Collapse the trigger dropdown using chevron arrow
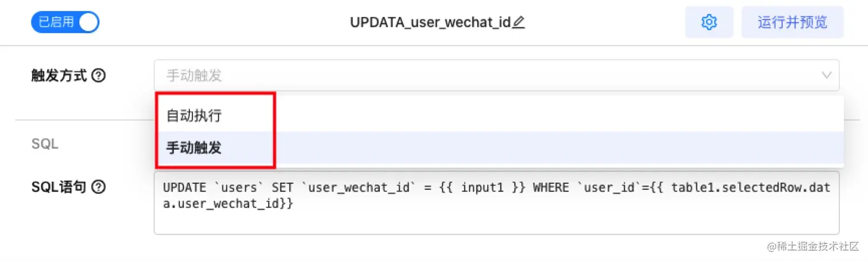 pos(827,75)
